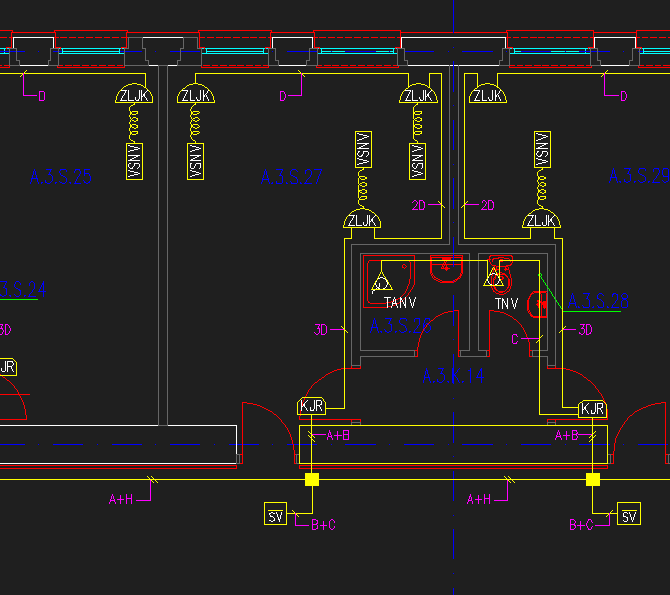This screenshot has height=595, width=670.
Task: Click the leftmost SV box
Action: point(276,515)
